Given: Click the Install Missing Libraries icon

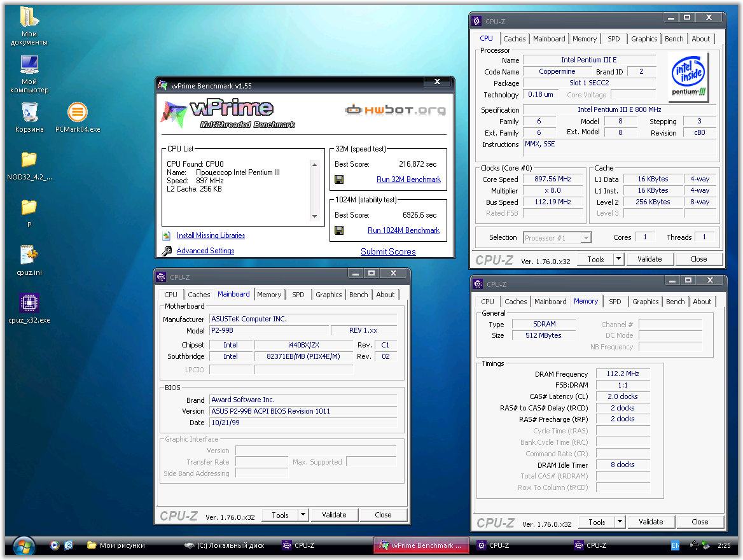Looking at the screenshot, I should coord(166,235).
